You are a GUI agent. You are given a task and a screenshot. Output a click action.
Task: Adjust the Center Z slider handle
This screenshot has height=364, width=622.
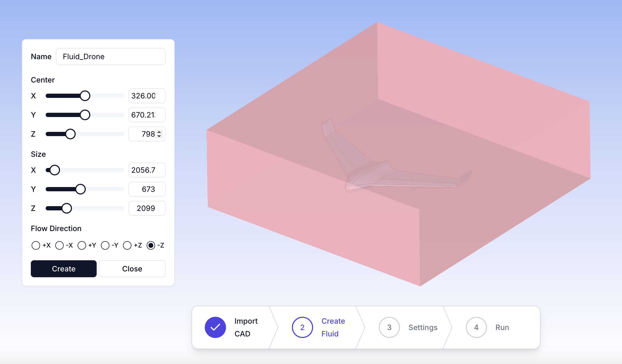[70, 134]
